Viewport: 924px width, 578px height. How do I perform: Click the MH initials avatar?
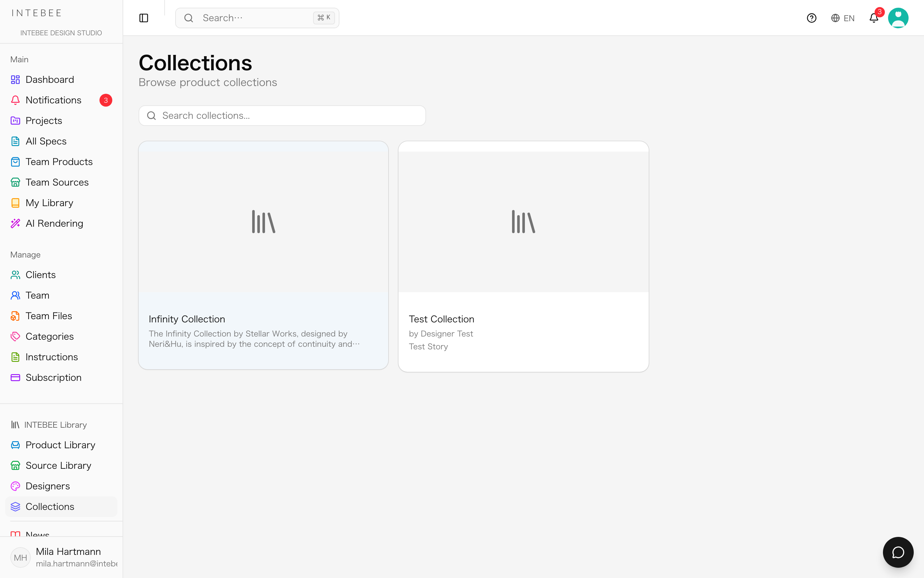[20, 557]
